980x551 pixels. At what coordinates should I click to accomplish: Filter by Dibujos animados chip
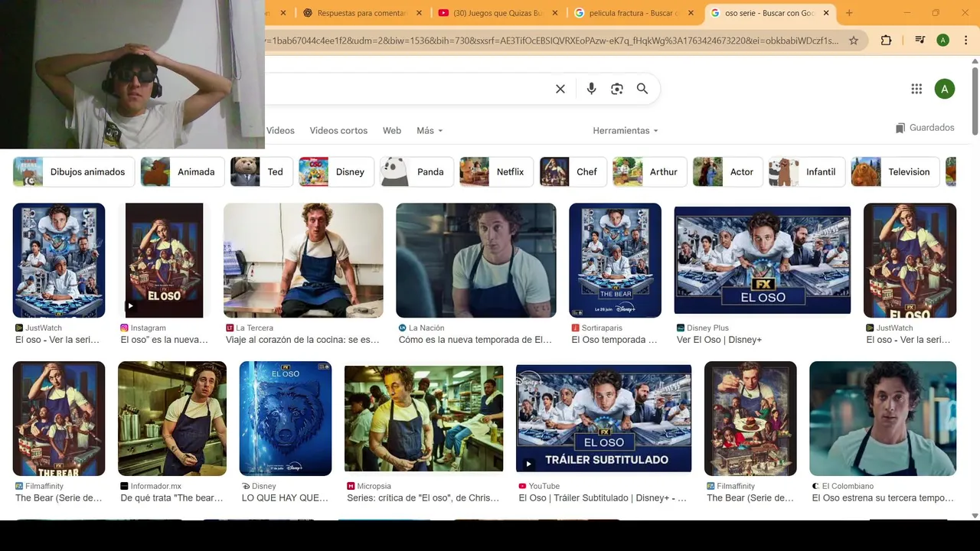73,172
